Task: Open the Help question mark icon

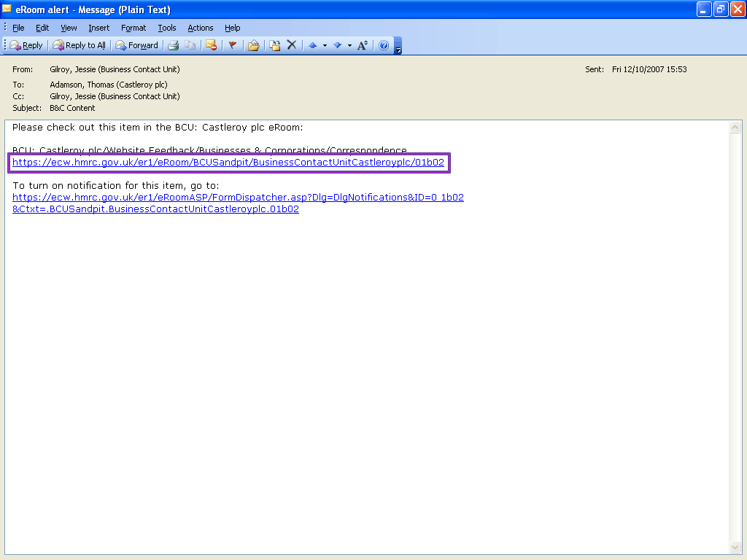Action: [x=384, y=45]
